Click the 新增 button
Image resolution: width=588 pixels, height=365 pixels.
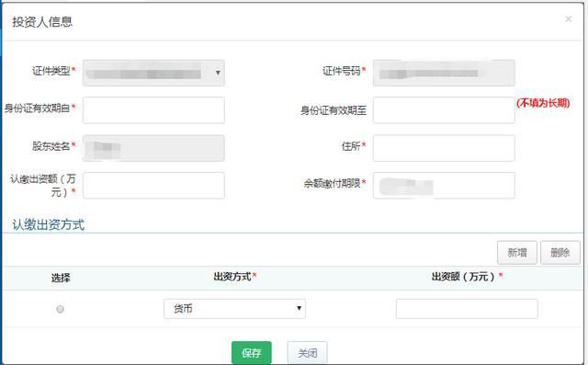click(517, 253)
